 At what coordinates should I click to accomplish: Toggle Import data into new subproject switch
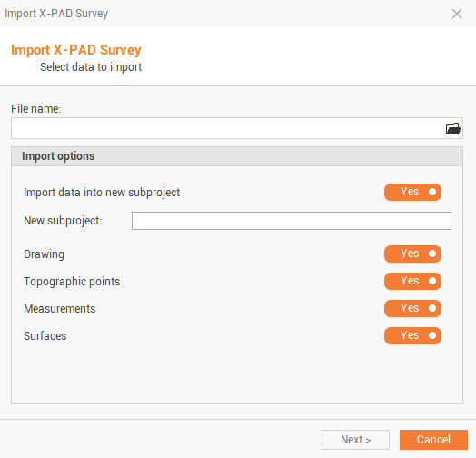(x=412, y=192)
